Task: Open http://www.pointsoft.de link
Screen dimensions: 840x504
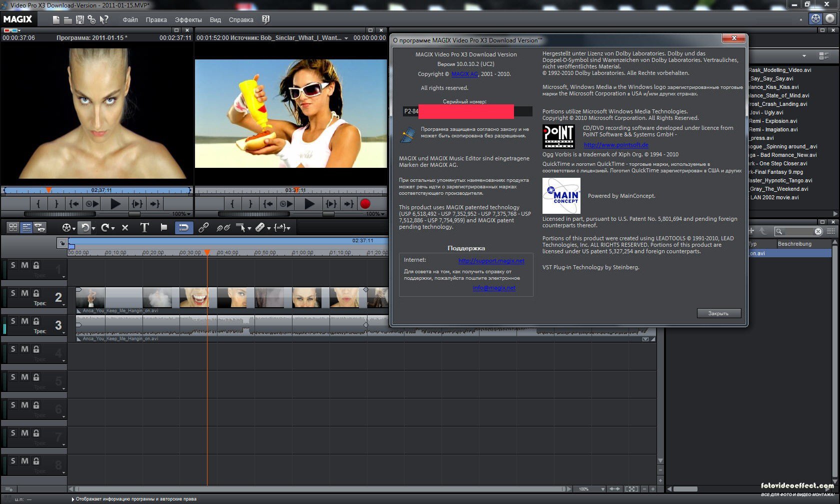Action: tap(616, 145)
